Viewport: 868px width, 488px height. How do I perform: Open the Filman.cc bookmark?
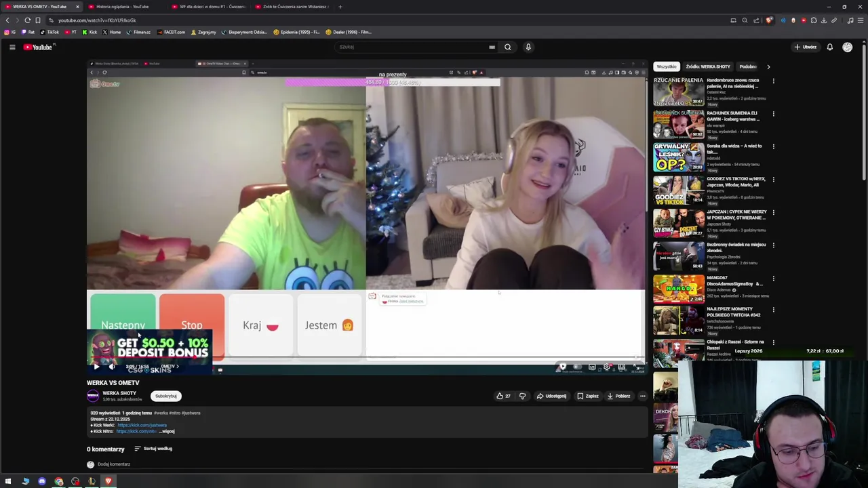(x=138, y=32)
